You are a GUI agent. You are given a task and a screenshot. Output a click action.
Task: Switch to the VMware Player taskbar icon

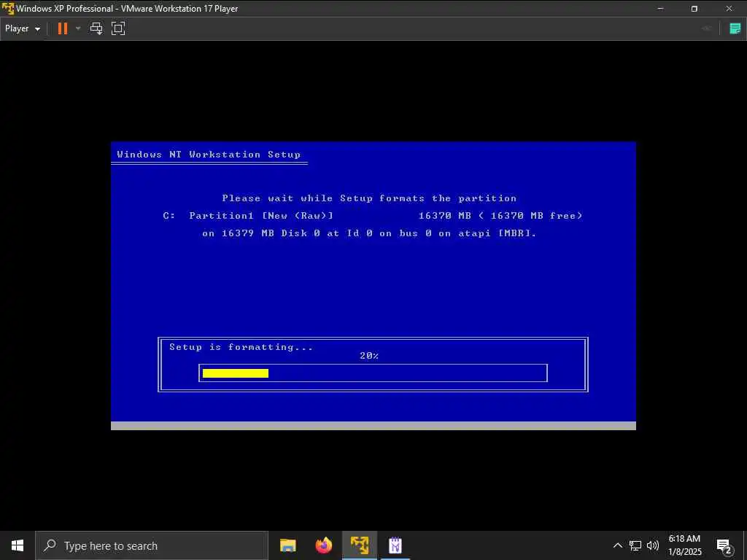[360, 545]
